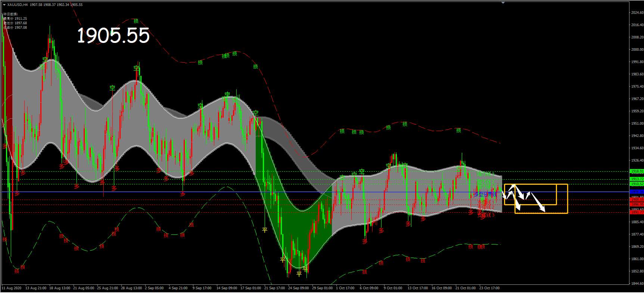Screen dimensions: 644x293
Task: Click the red 1891.77 price tag
Action: [637, 212]
